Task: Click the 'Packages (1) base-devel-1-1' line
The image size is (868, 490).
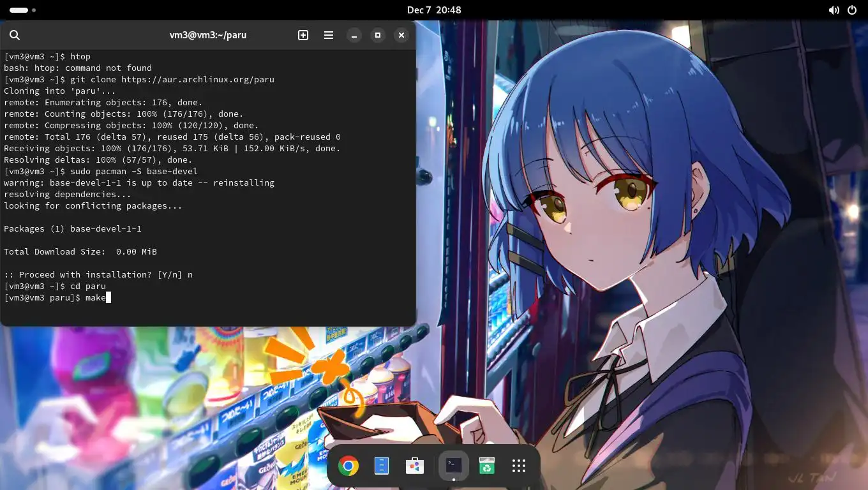Action: (x=73, y=228)
